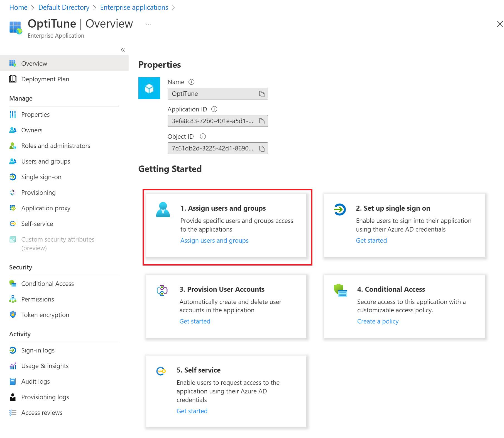Viewport: 504px width, 438px height.
Task: Click Get started under Self service
Action: (x=192, y=411)
